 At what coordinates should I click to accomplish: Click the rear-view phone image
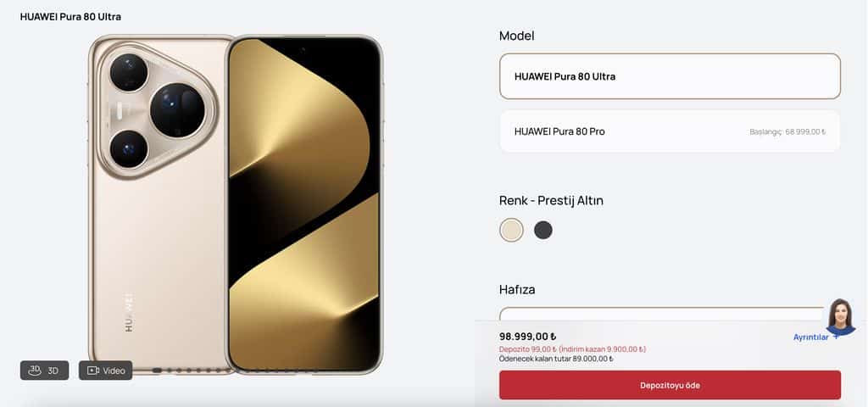pos(159,203)
